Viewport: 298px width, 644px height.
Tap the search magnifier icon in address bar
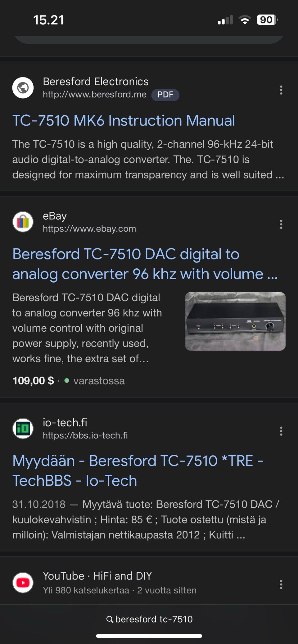tap(110, 619)
